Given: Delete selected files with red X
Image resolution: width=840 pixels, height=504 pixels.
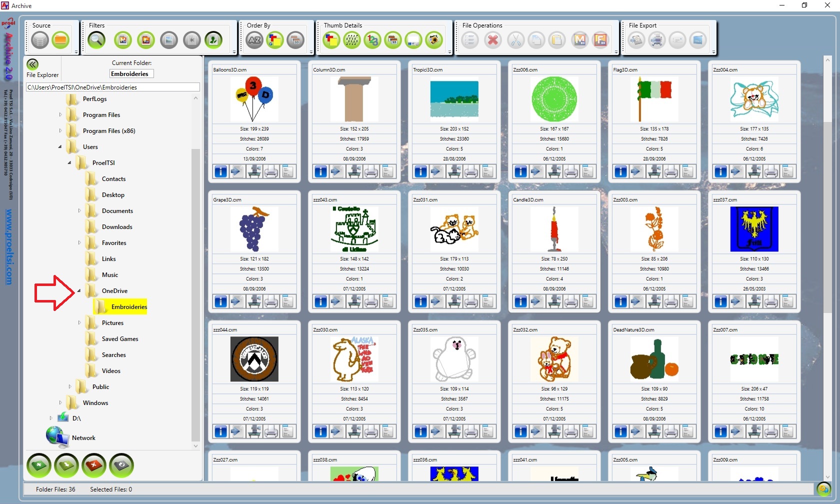Looking at the screenshot, I should 493,40.
